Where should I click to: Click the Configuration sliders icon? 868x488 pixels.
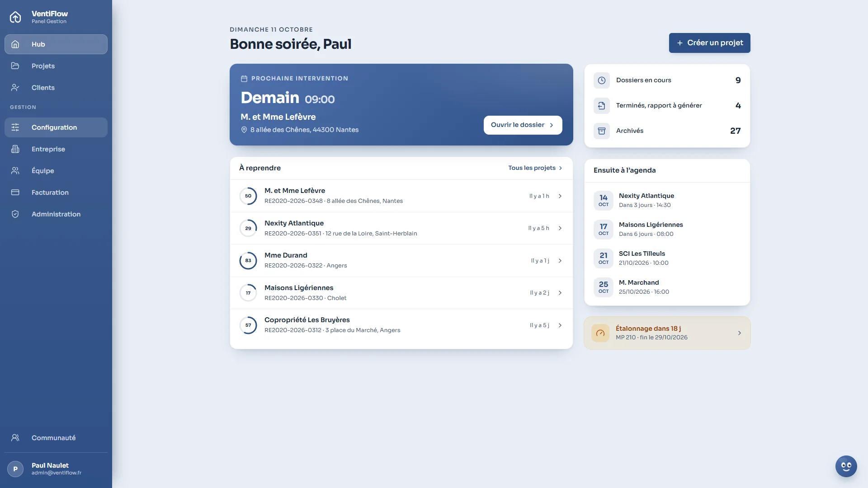(15, 127)
